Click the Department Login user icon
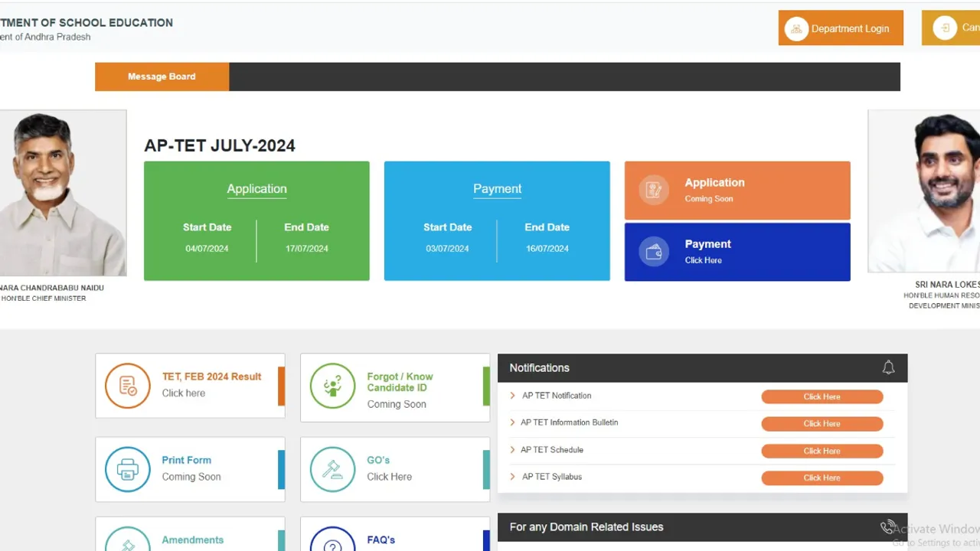The image size is (980, 551). (796, 29)
